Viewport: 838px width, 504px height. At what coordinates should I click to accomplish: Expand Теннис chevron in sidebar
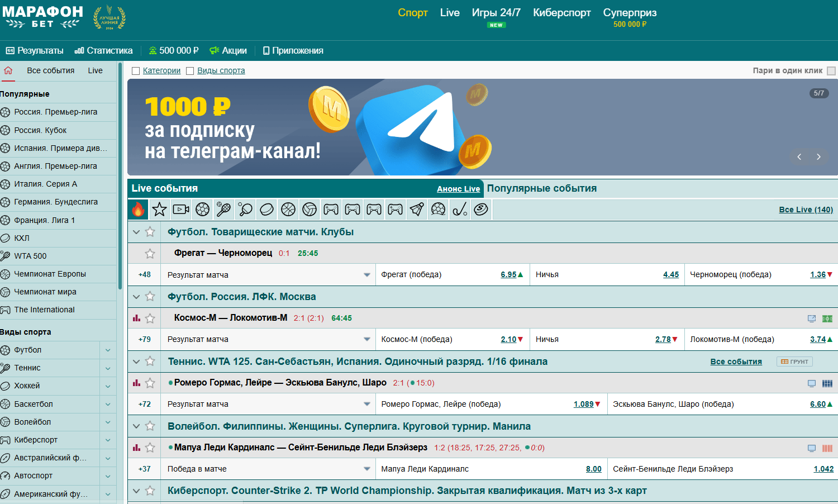click(108, 368)
